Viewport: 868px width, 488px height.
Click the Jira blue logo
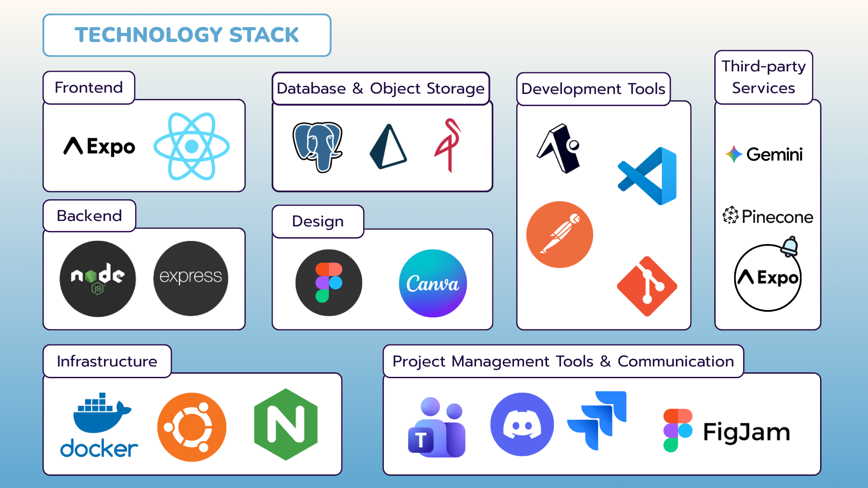point(598,420)
